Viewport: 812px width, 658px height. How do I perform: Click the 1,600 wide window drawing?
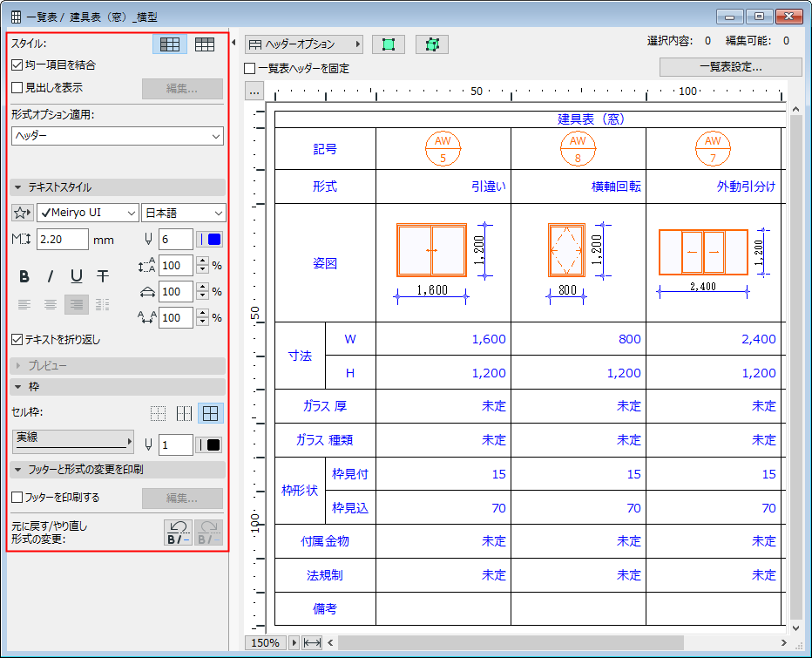pos(431,250)
